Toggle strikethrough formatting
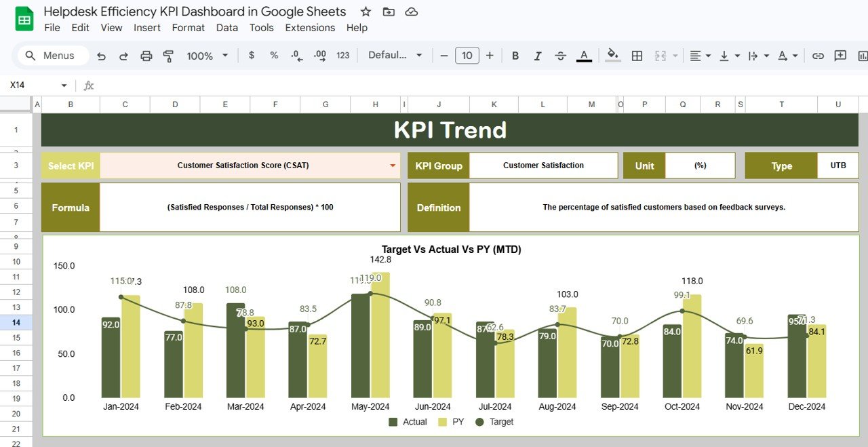Viewport: 868px width, 447px height. pyautogui.click(x=560, y=56)
